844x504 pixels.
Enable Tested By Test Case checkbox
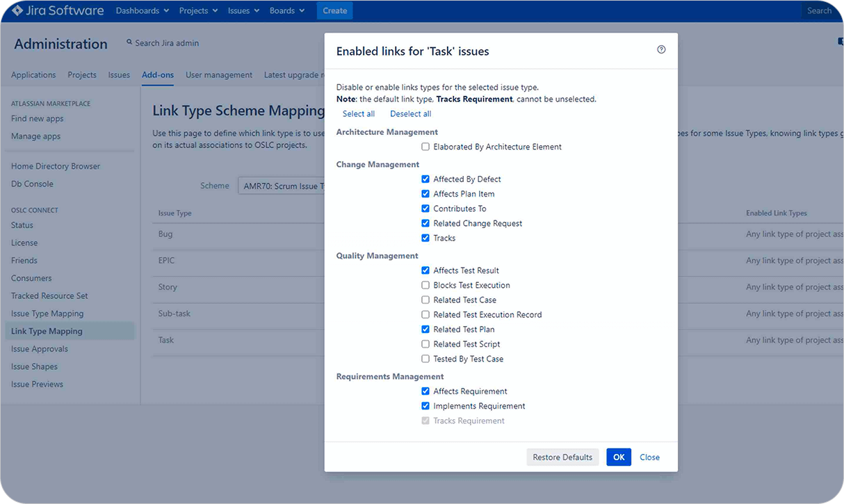coord(425,359)
